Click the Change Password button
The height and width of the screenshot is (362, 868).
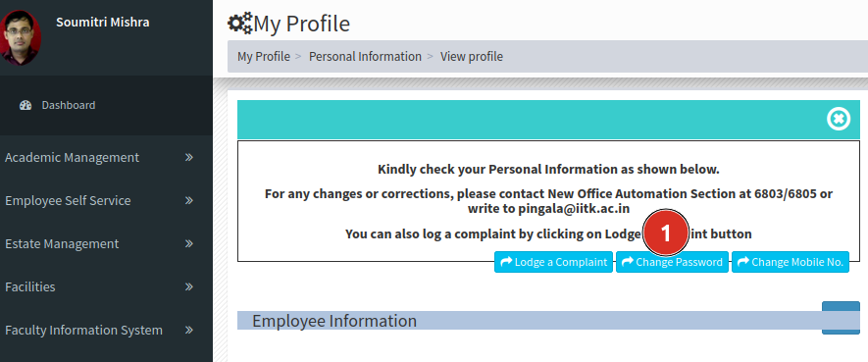pyautogui.click(x=672, y=262)
